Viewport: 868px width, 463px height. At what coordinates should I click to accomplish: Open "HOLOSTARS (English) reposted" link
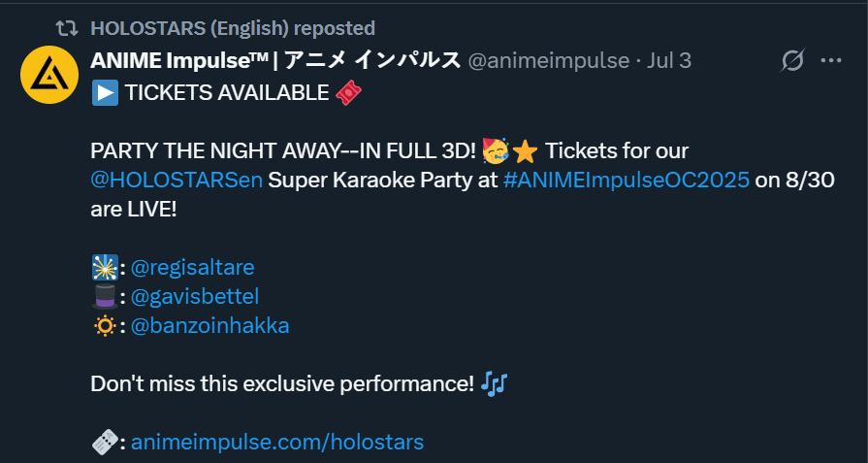232,28
